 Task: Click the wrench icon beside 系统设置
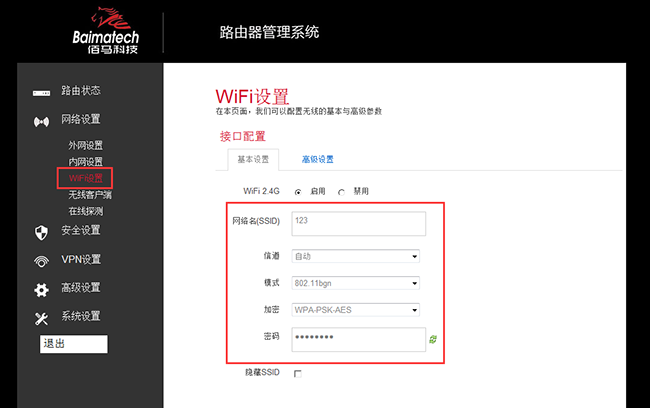click(41, 318)
